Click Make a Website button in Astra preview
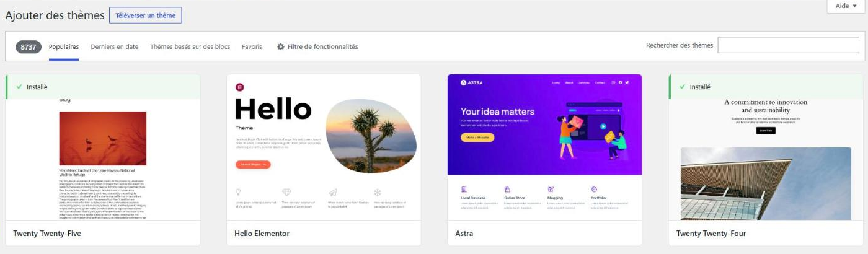Screen dimensions: 868x254 477,137
